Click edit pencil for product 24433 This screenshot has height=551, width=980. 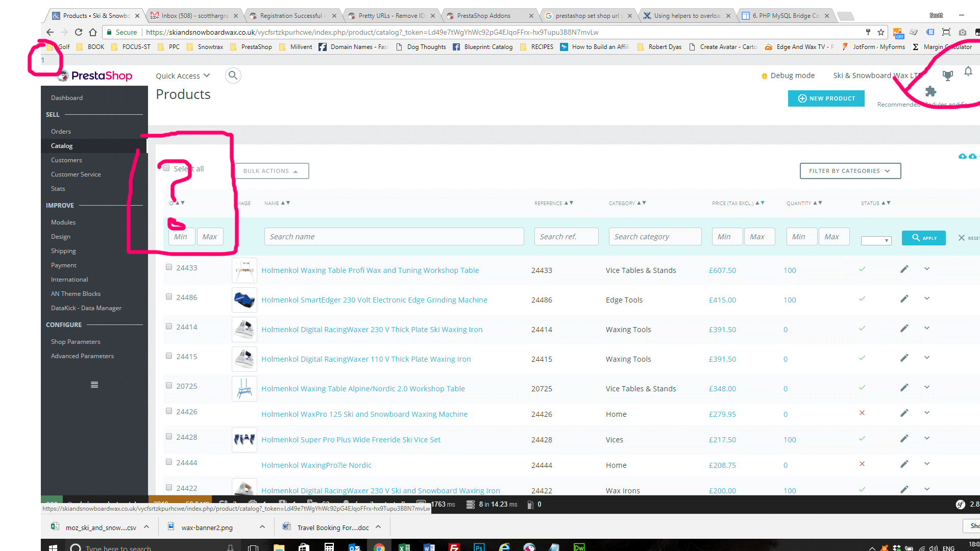[904, 269]
